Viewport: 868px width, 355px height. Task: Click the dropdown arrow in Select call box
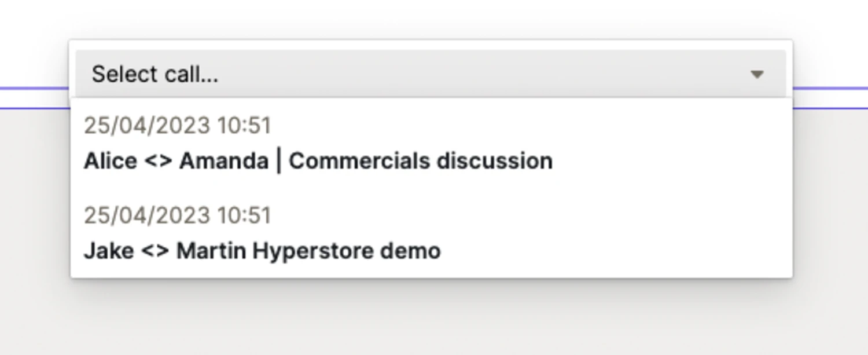(x=757, y=74)
